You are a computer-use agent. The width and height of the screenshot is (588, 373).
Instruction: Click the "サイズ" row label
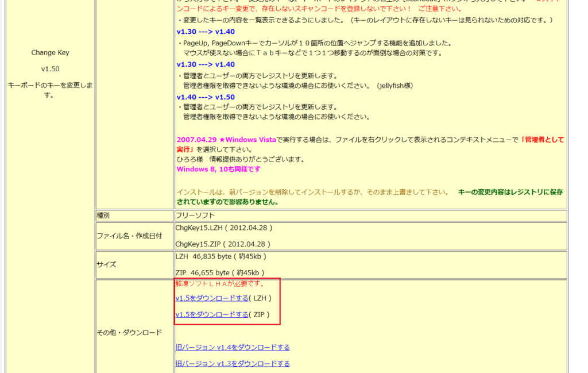tap(106, 265)
